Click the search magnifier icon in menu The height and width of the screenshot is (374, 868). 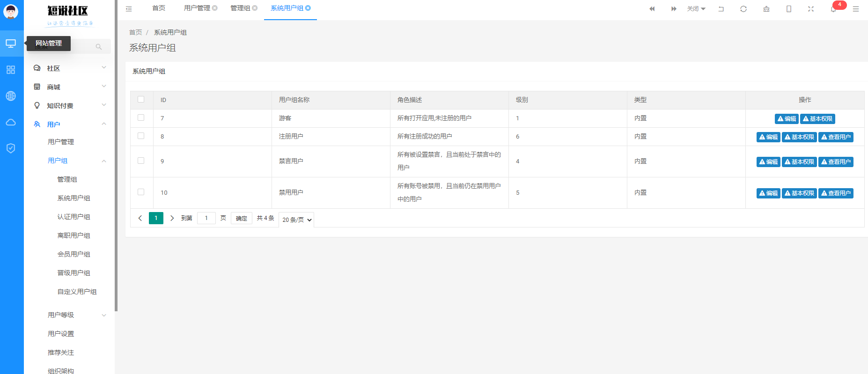99,47
